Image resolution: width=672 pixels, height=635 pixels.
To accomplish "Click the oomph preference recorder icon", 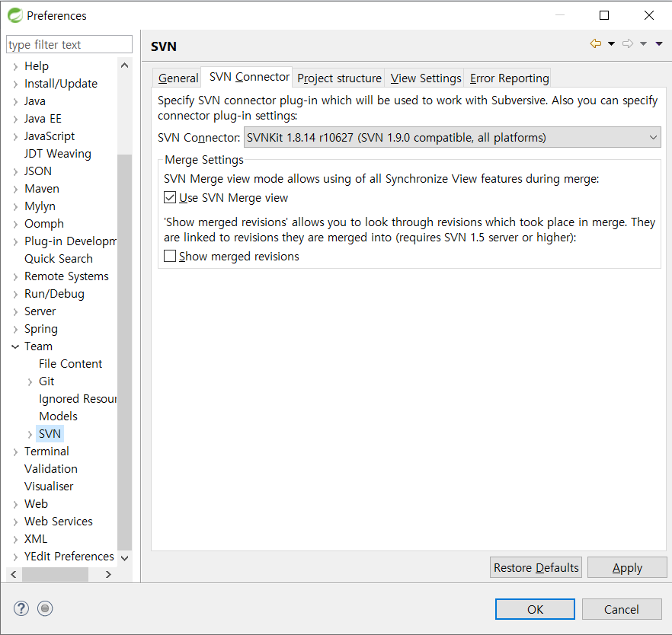I will (45, 608).
